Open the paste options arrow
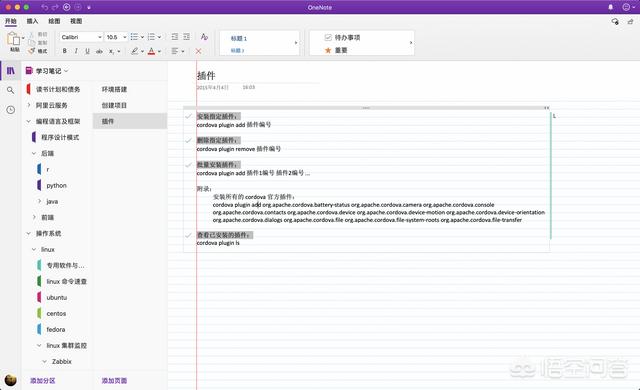This screenshot has height=390, width=640. (23, 38)
